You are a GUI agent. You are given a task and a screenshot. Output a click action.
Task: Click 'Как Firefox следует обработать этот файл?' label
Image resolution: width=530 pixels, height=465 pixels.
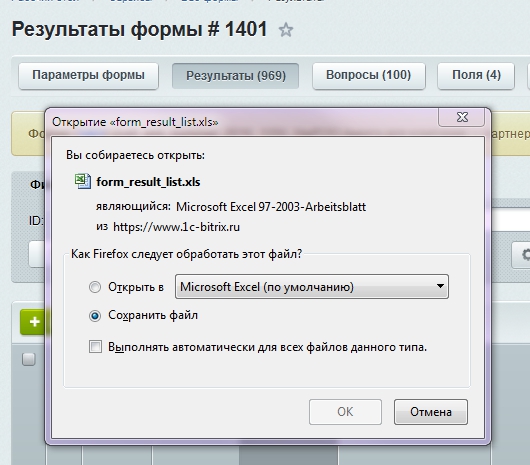(x=186, y=254)
